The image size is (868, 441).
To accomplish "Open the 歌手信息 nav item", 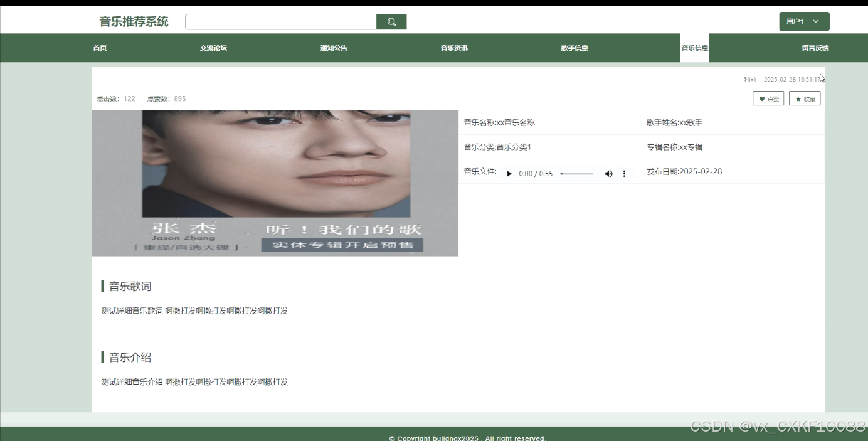I will [x=574, y=48].
